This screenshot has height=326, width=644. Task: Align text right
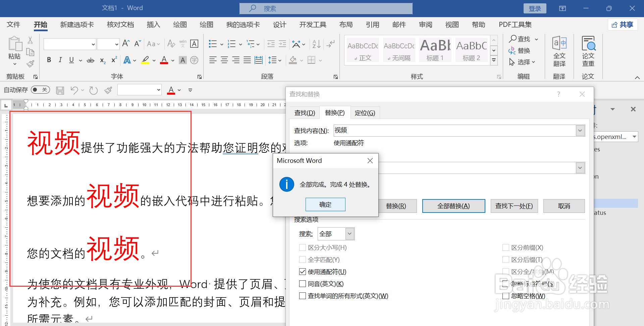pos(236,60)
